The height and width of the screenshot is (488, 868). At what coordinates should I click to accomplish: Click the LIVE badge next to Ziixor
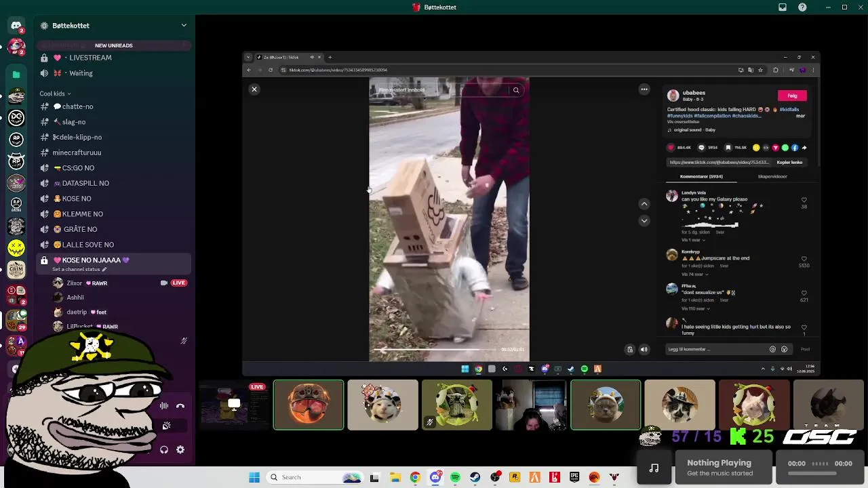coord(179,283)
